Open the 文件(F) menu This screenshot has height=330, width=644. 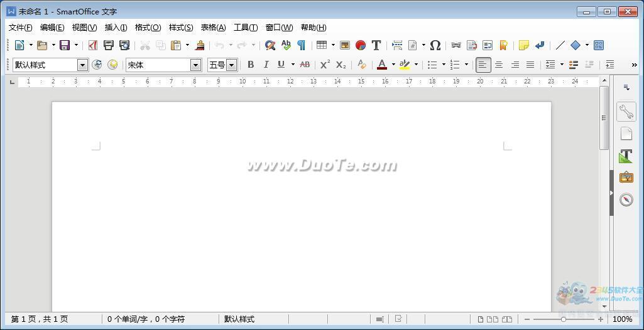20,28
